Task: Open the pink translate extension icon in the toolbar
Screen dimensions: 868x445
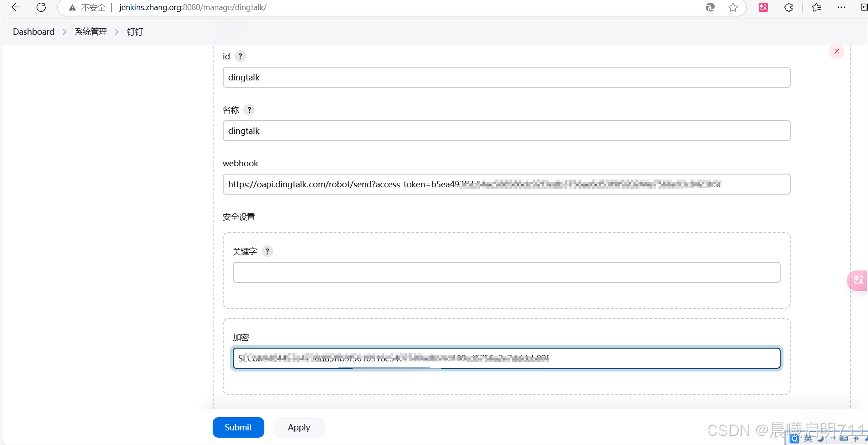Action: tap(763, 7)
